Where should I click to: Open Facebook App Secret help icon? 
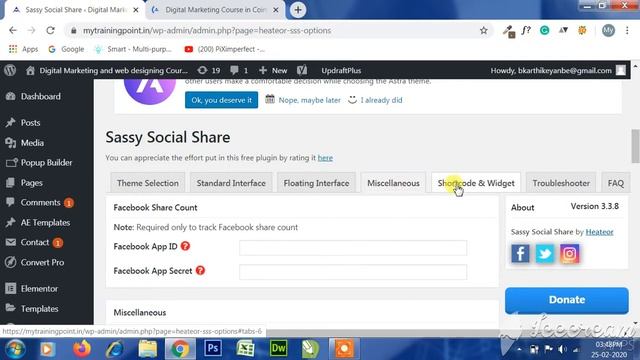[x=200, y=270]
